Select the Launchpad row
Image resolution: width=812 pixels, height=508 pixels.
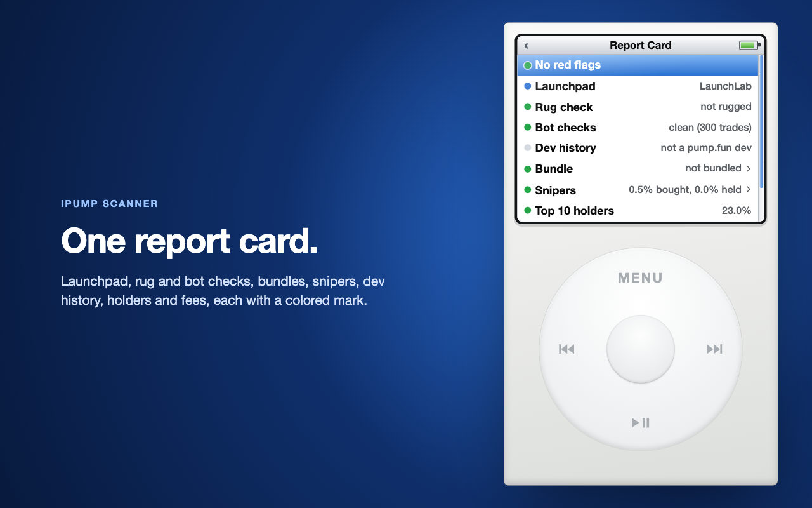pos(638,86)
